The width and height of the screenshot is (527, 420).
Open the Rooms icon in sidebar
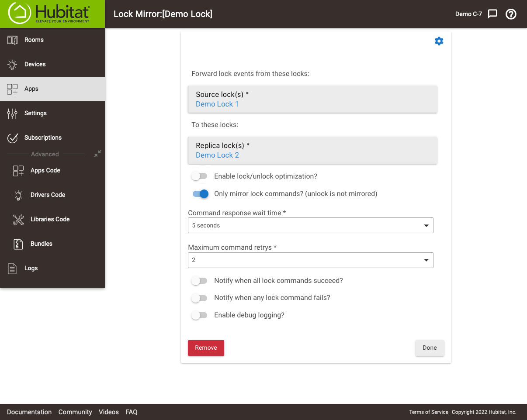click(x=12, y=40)
